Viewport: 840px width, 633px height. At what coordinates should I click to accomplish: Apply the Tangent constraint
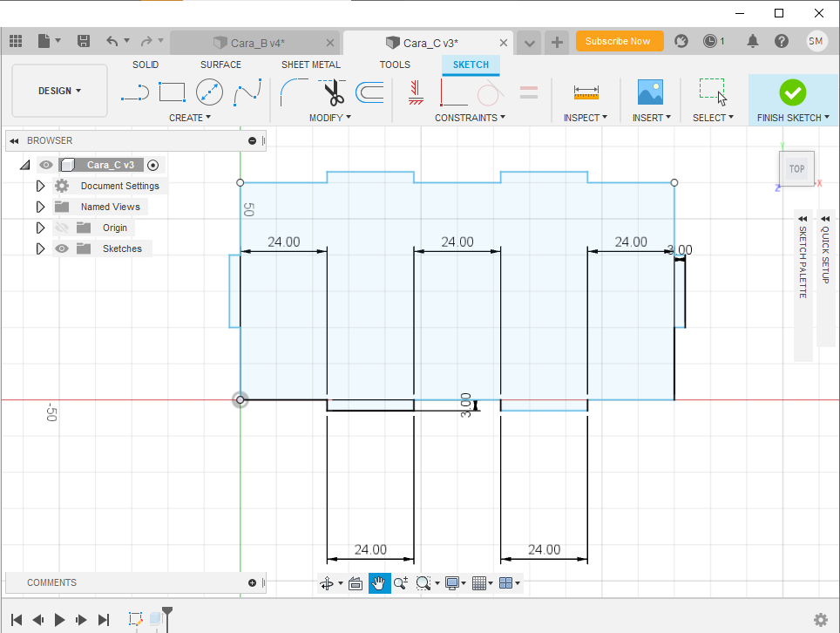click(x=491, y=92)
